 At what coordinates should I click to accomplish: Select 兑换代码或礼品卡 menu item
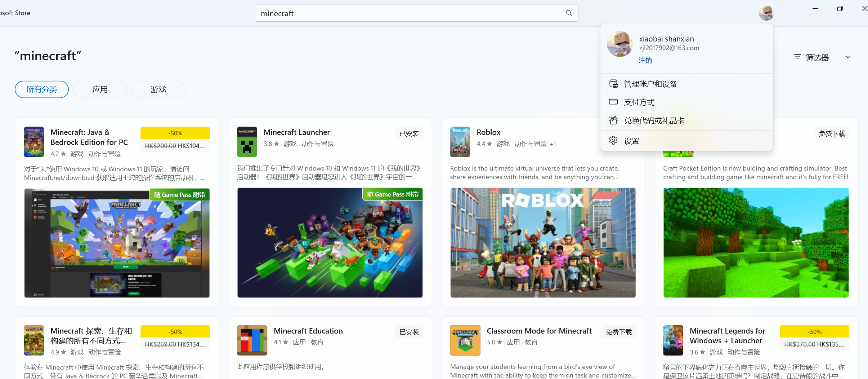click(687, 120)
